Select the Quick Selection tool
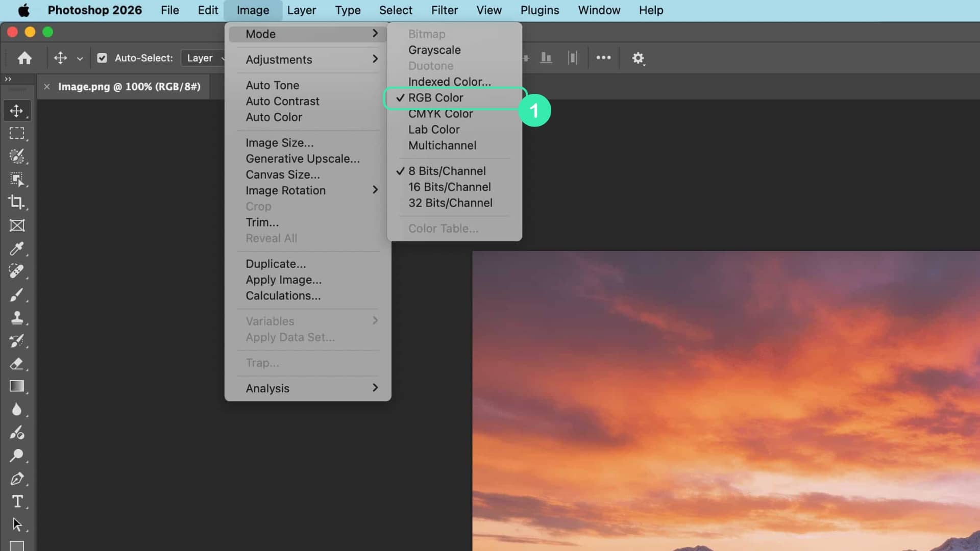Viewport: 980px width, 551px height. click(x=17, y=156)
